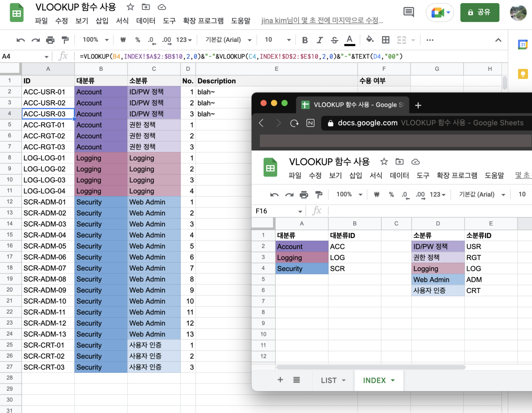Click the green 공유 share button
This screenshot has height=413, width=532.
tap(480, 13)
